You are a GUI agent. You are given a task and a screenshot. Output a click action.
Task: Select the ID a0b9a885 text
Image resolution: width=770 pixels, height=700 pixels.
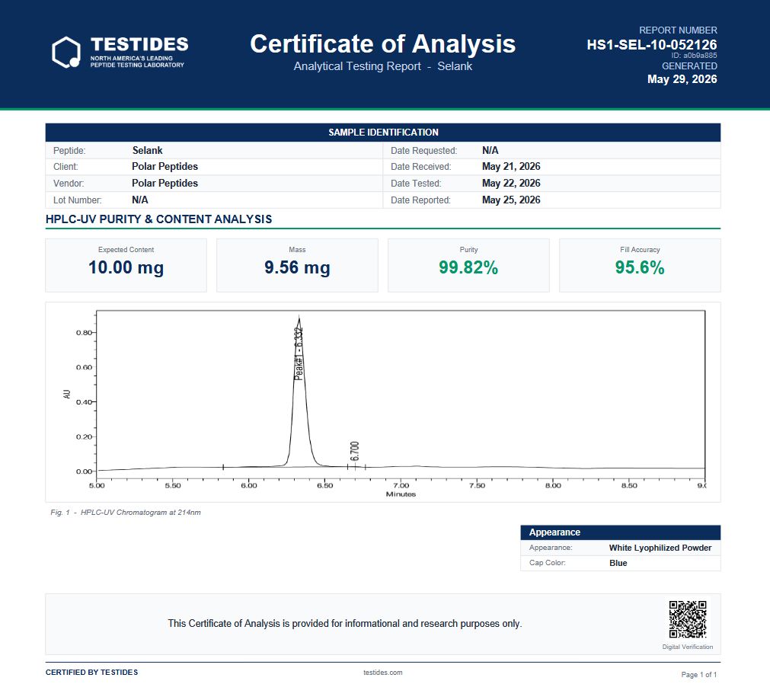tap(694, 56)
